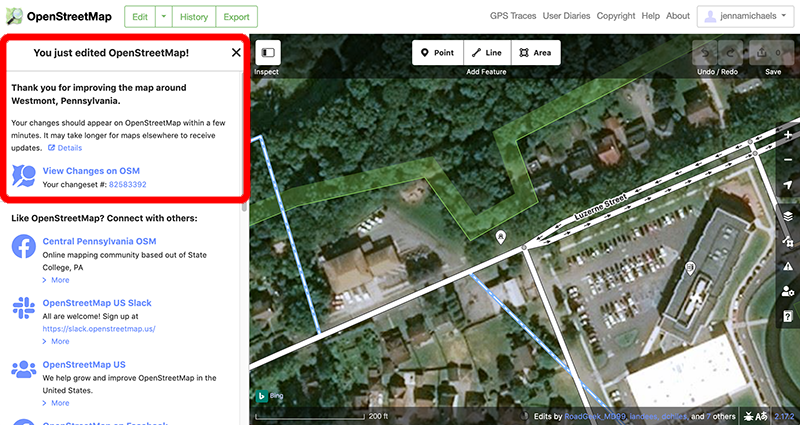Click the '7 others' contributors link

pyautogui.click(x=721, y=417)
